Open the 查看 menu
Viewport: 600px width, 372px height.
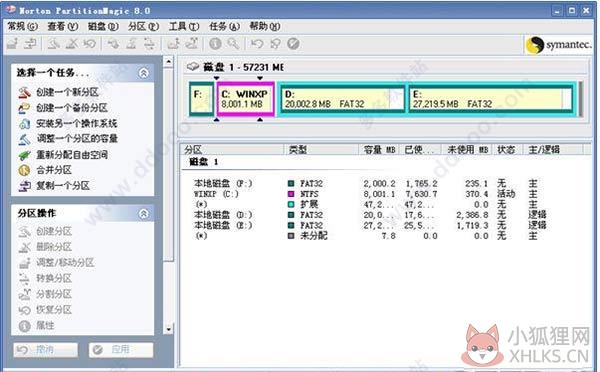63,26
